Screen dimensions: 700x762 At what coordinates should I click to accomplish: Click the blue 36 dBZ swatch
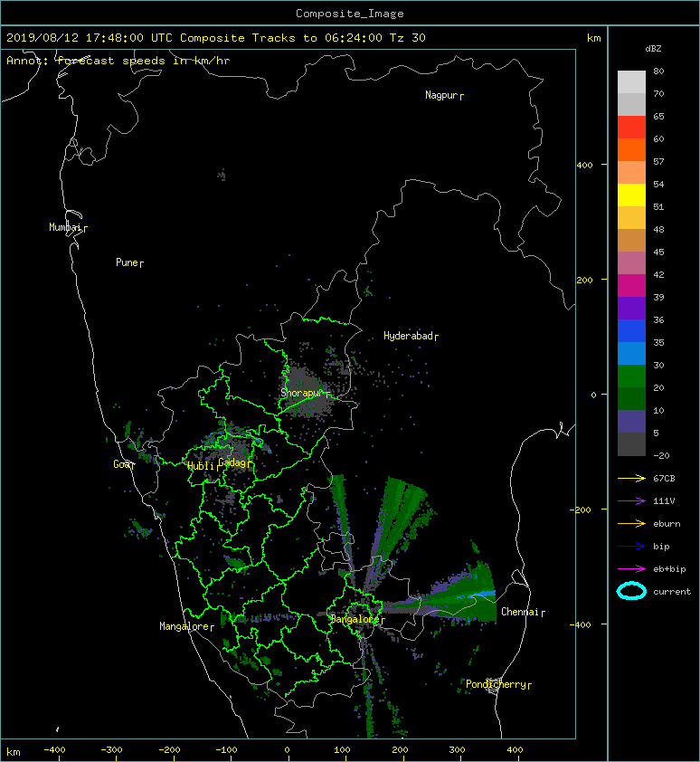[x=631, y=330]
